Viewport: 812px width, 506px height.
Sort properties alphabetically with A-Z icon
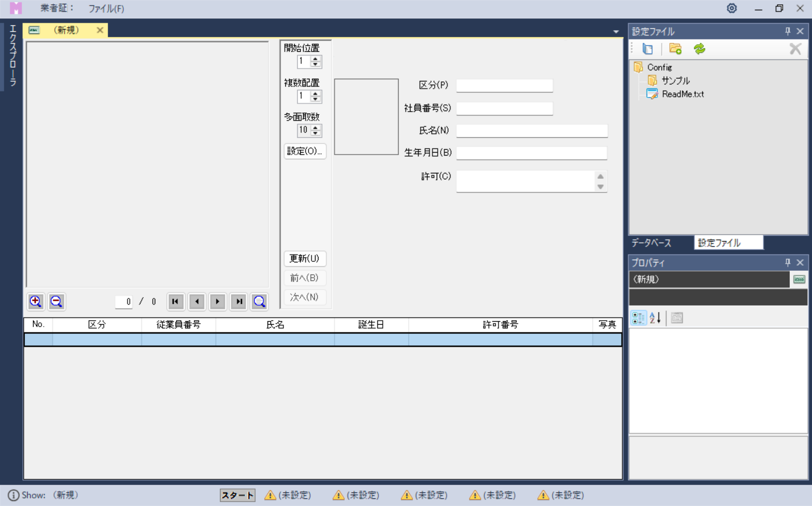[x=656, y=318]
